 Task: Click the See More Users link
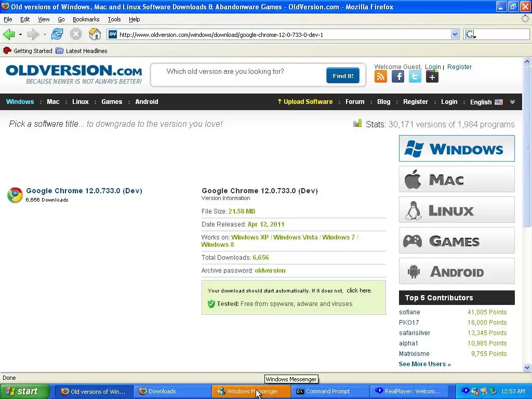425,364
